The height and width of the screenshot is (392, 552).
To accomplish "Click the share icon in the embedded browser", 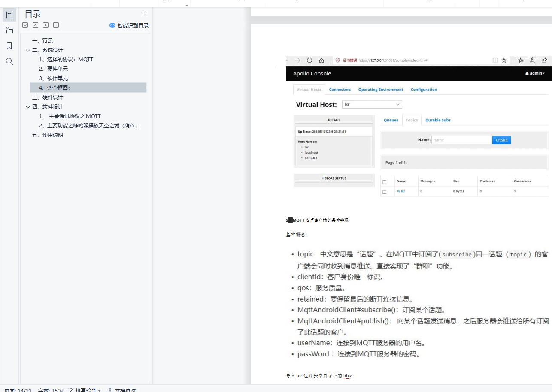I will click(x=544, y=60).
